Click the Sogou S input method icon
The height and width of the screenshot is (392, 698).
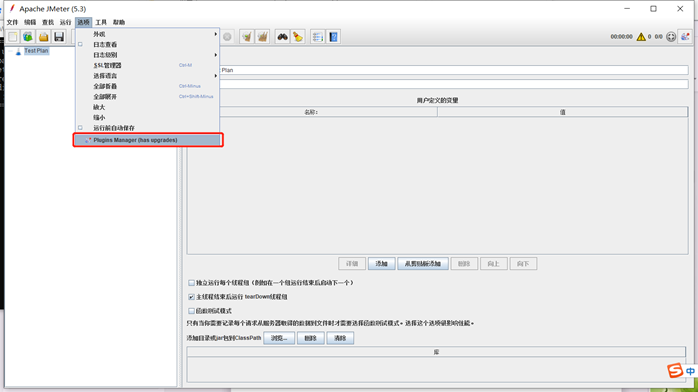pyautogui.click(x=675, y=371)
